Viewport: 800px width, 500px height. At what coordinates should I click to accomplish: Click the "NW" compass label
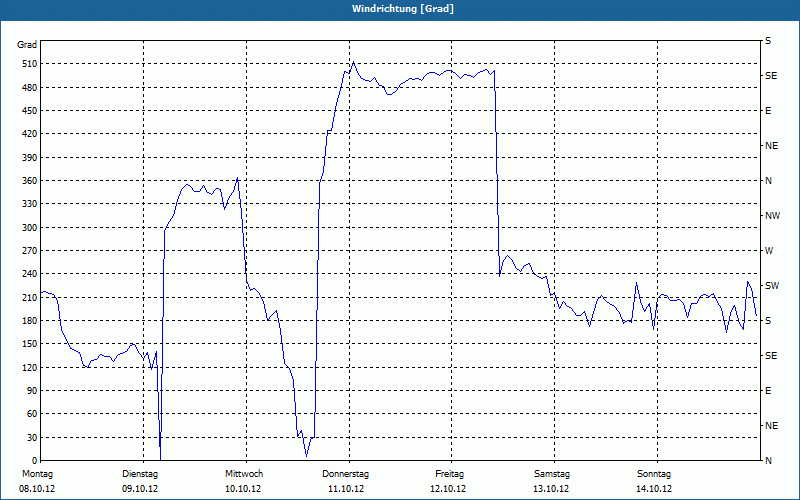pyautogui.click(x=772, y=216)
